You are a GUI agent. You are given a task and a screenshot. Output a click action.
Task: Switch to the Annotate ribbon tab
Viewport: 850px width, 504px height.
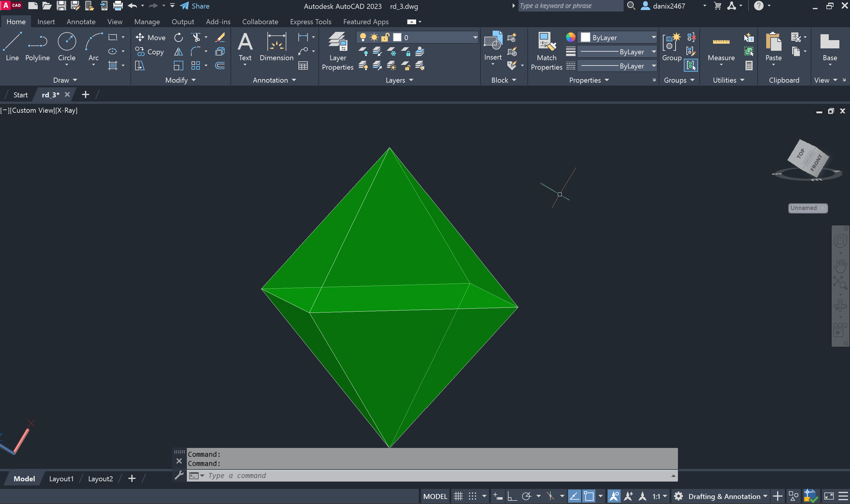81,22
